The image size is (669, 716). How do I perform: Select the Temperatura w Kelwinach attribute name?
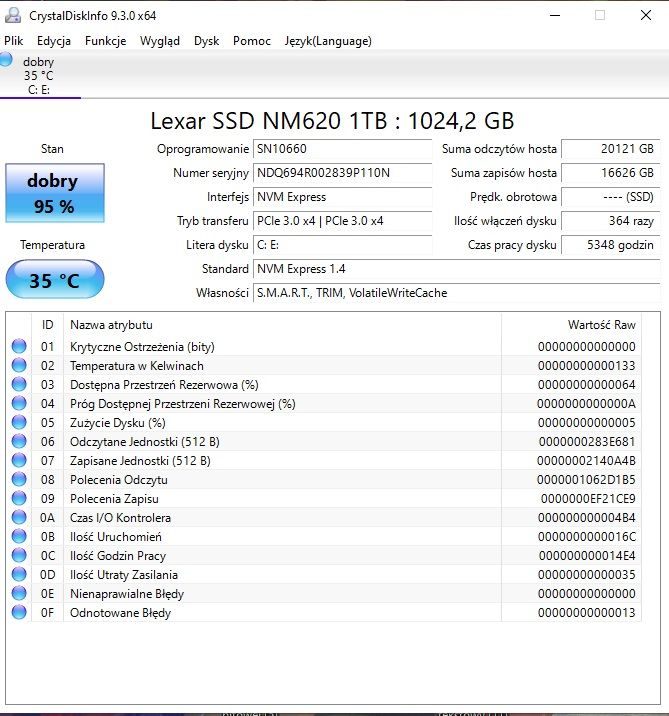(x=137, y=366)
